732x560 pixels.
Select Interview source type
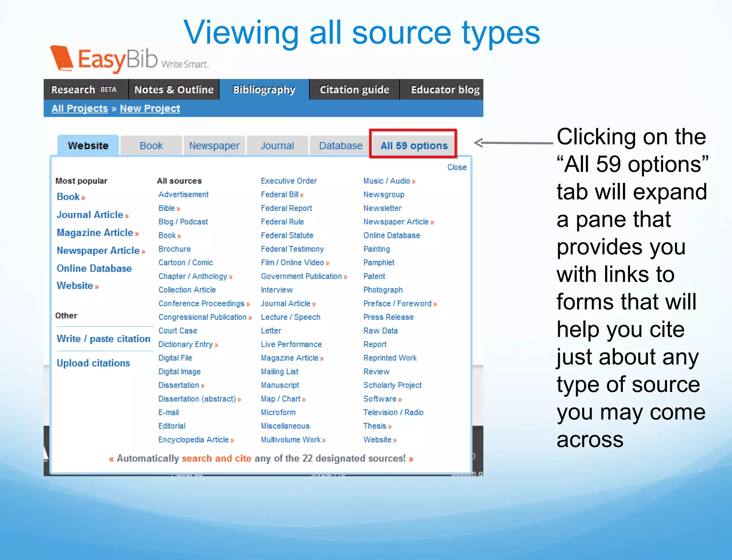click(x=277, y=290)
